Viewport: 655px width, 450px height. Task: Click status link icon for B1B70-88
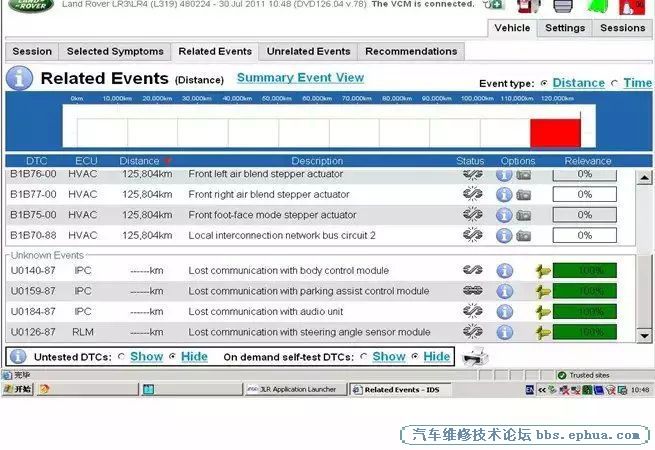(x=472, y=235)
